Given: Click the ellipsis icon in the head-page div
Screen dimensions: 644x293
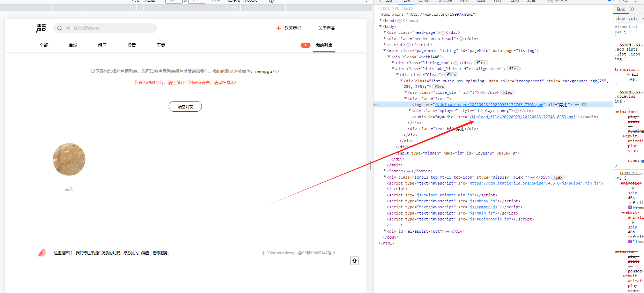Looking at the screenshot, I should pos(443,33).
